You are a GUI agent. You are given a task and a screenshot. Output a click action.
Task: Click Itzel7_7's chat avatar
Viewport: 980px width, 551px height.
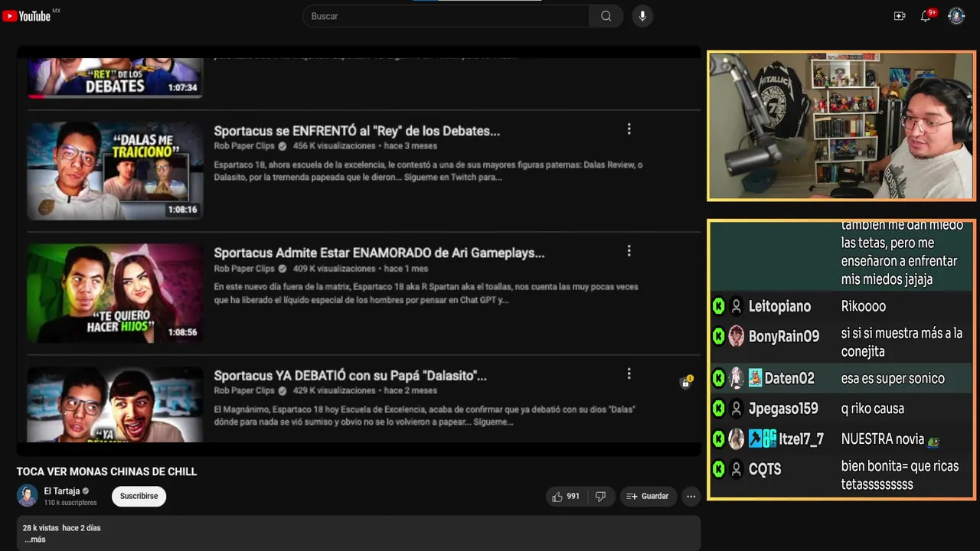click(x=736, y=439)
